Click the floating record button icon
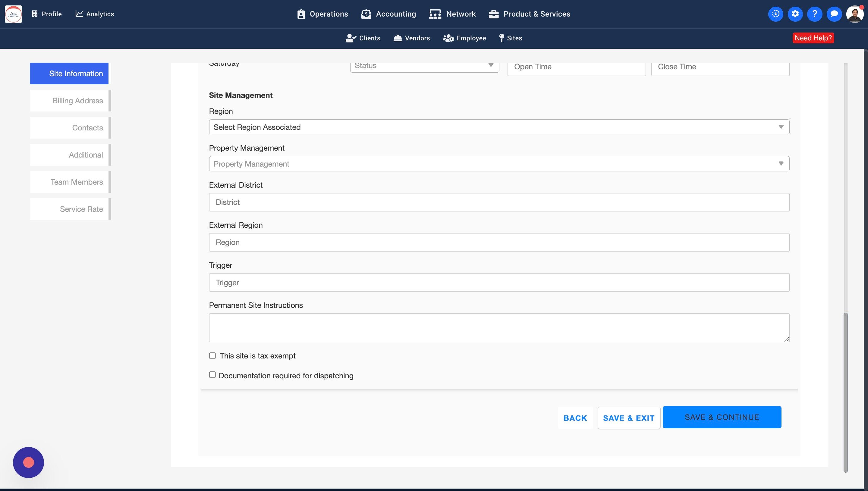This screenshot has height=491, width=868. pos(28,462)
